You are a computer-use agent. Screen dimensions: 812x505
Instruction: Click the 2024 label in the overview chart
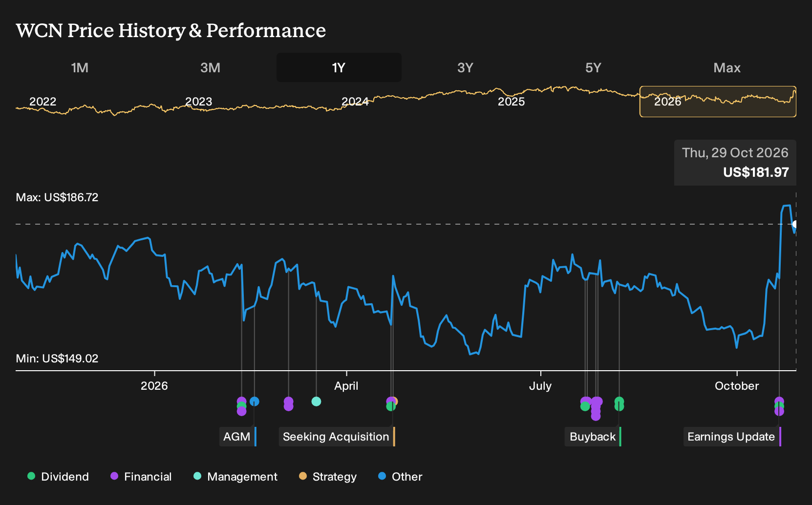tap(355, 102)
